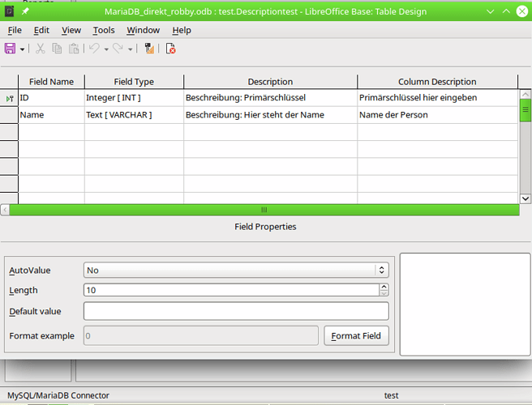Click the Column Description header
This screenshot has width=532, height=405.
pos(438,82)
